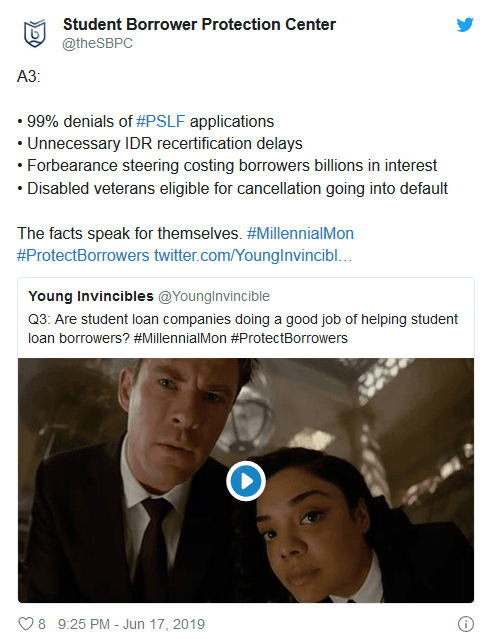
Task: Open the quoted Young Invincibles account name
Action: pos(91,296)
